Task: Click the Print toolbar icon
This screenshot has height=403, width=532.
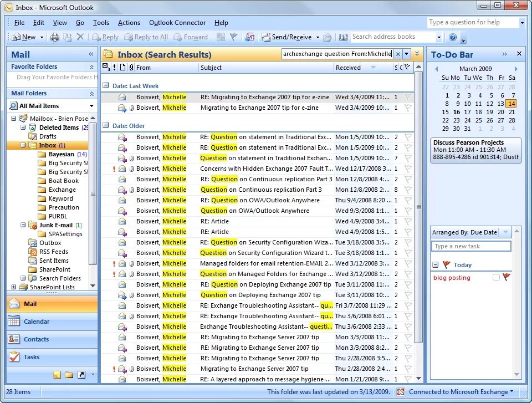Action: click(55, 37)
